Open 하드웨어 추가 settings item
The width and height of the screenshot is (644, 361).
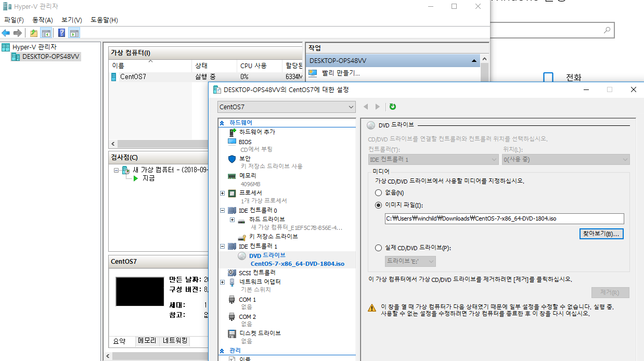257,132
